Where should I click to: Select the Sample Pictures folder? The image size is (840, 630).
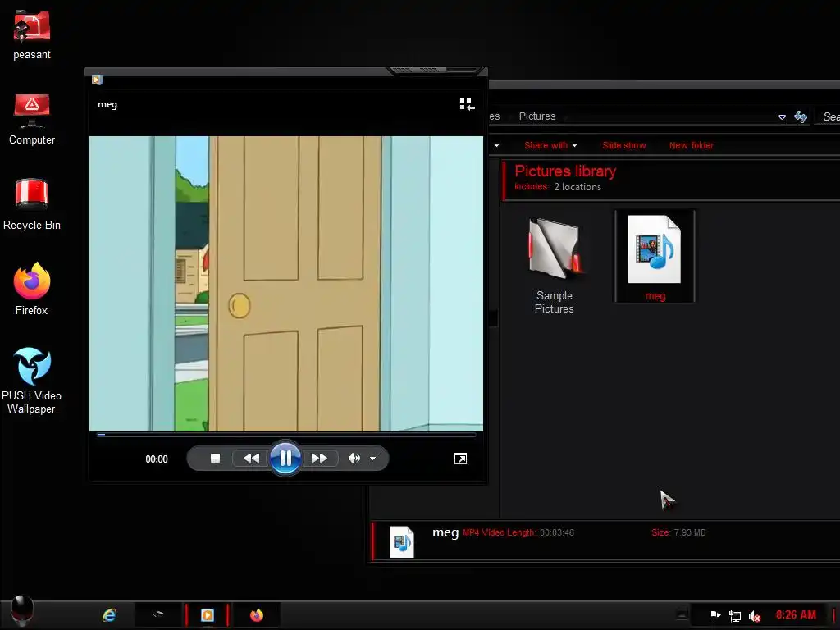point(554,265)
